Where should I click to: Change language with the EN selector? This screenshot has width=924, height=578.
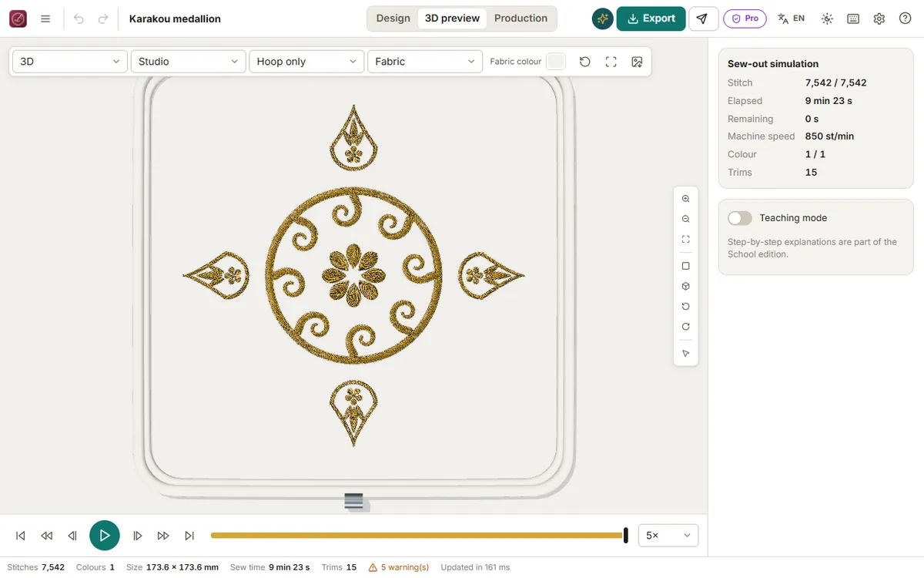point(792,18)
